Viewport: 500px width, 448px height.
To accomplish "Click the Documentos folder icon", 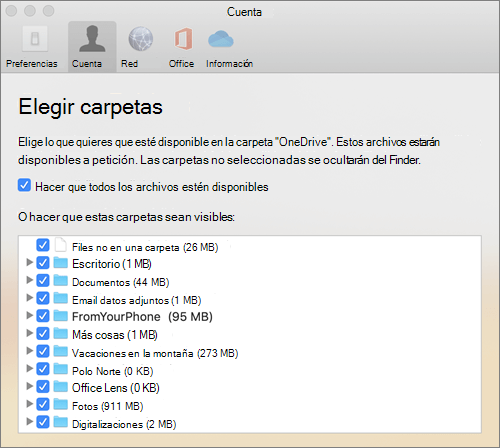I will point(61,281).
